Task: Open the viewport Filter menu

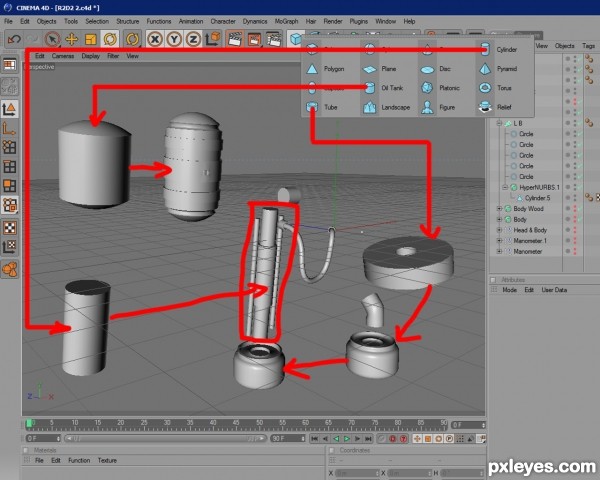Action: click(x=113, y=56)
